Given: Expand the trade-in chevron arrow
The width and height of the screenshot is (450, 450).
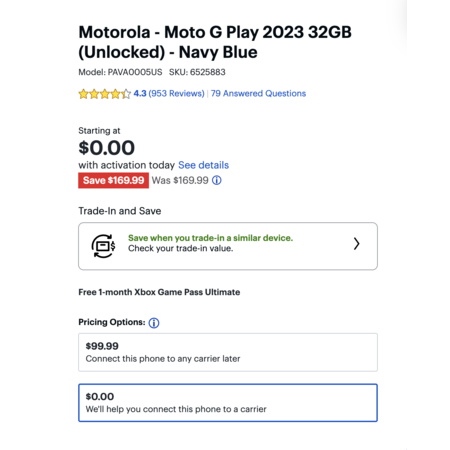Looking at the screenshot, I should click(356, 244).
